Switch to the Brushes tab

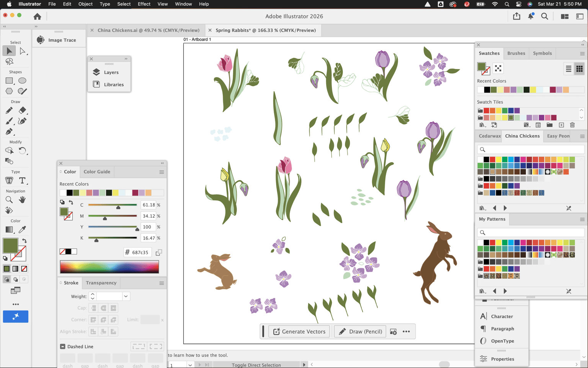click(516, 53)
